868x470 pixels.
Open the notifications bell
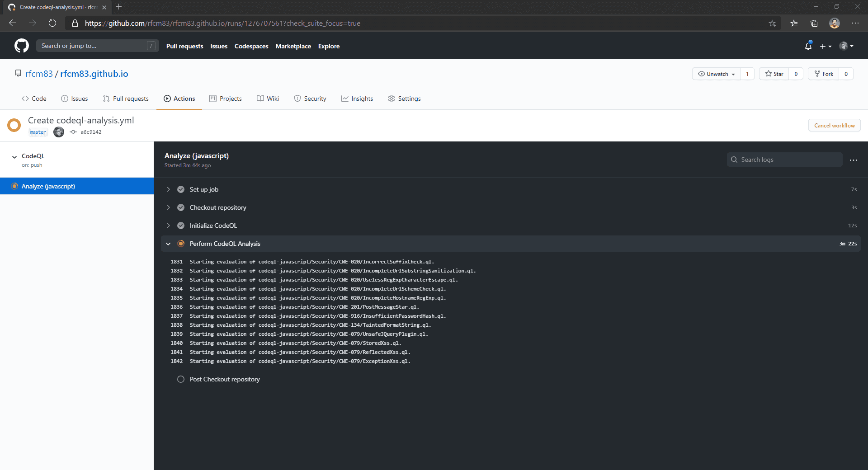(808, 46)
